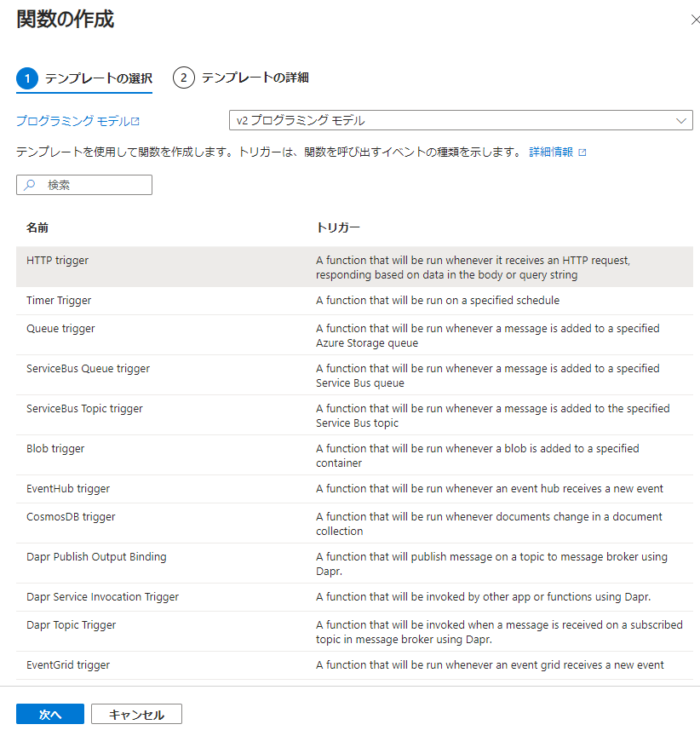Focus the 検索 search box
This screenshot has width=700, height=736.
pyautogui.click(x=84, y=185)
